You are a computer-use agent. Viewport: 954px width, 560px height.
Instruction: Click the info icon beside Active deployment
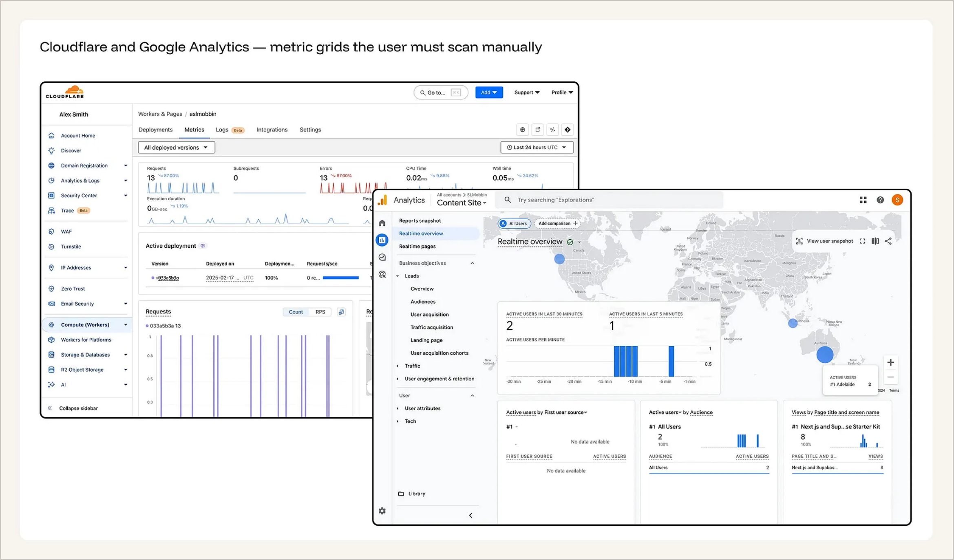pyautogui.click(x=203, y=246)
